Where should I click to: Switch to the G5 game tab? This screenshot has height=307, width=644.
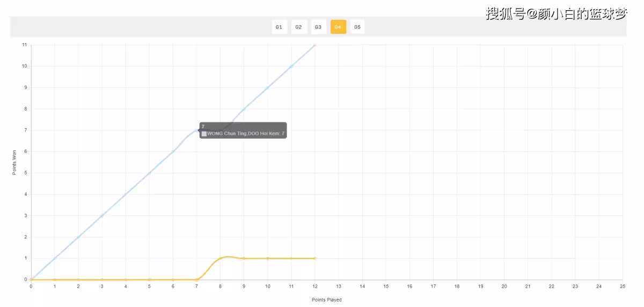(357, 27)
